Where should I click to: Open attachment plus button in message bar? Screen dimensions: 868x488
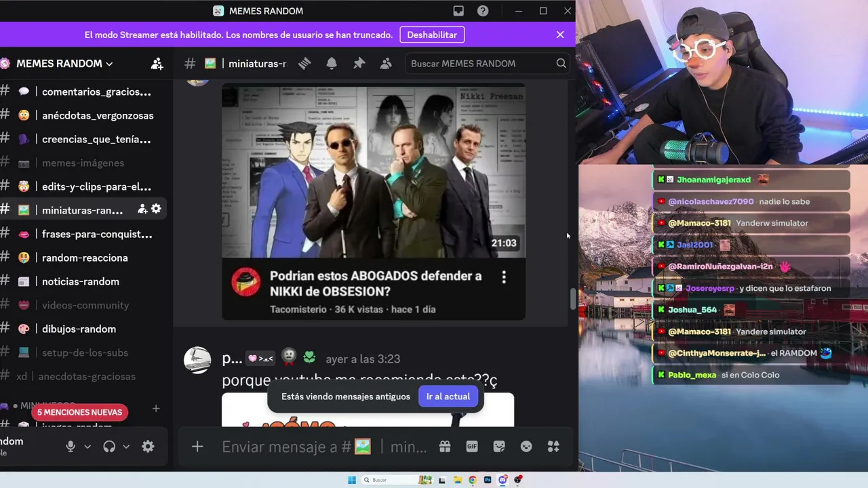click(x=197, y=447)
